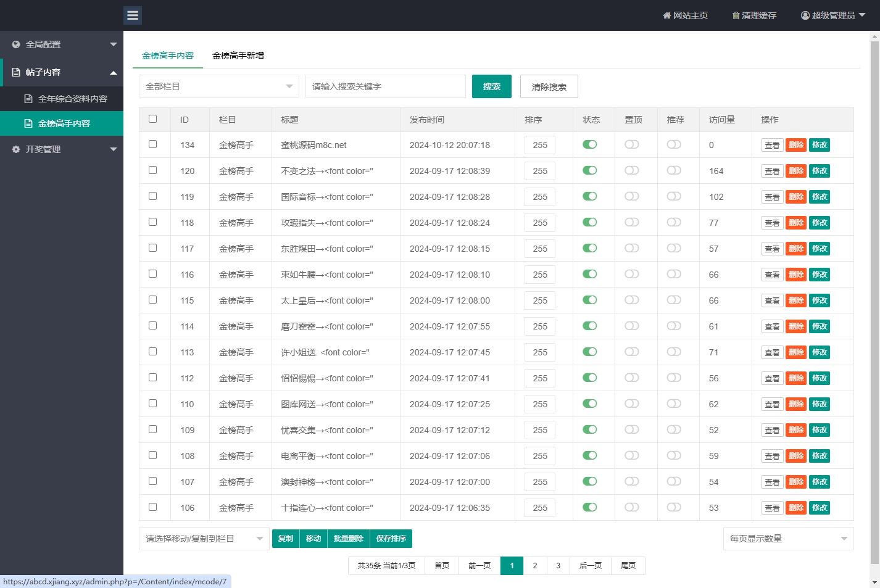Click the 保存排序 button

pyautogui.click(x=391, y=539)
